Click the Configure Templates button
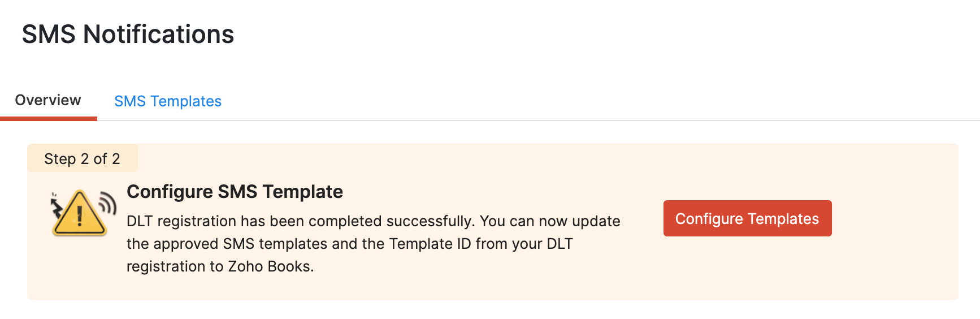Image resolution: width=980 pixels, height=319 pixels. click(x=747, y=219)
